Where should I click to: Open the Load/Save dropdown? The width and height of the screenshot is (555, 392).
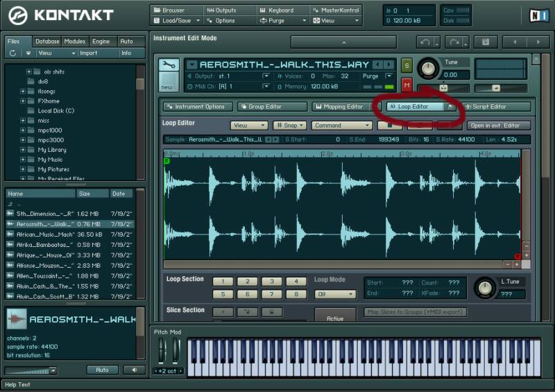(177, 21)
